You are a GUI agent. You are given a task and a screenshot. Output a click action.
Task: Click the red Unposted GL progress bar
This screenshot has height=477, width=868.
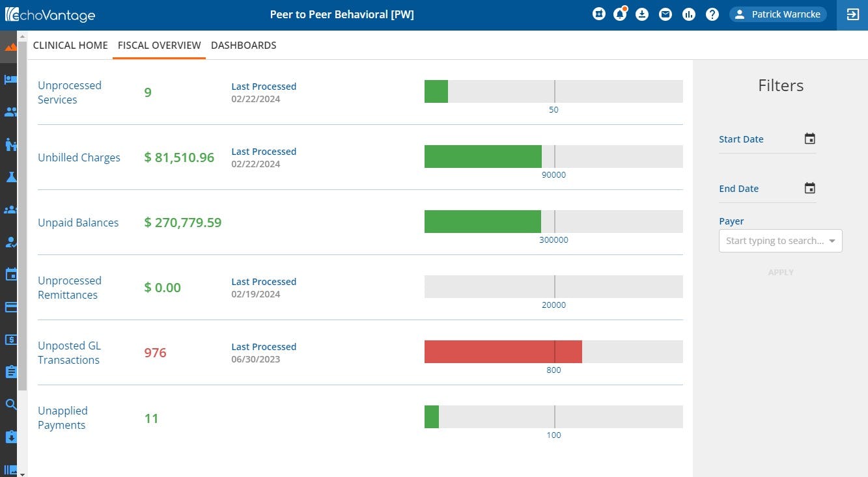[x=503, y=351]
